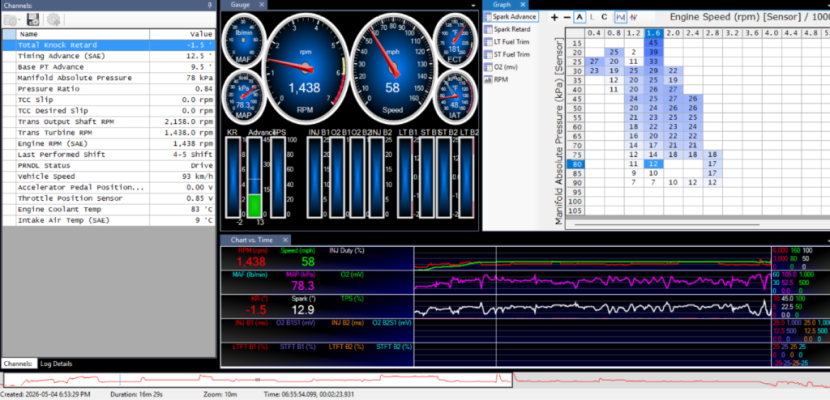Image resolution: width=830 pixels, height=400 pixels.
Task: Select the Timing Advance (SAE) channel
Action: 109,56
